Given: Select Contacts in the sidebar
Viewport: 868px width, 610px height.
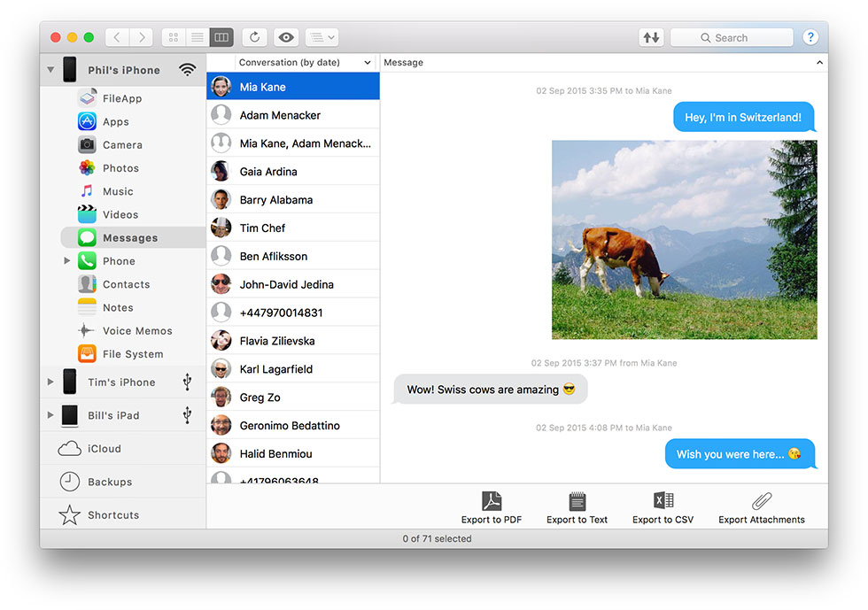Looking at the screenshot, I should coord(126,284).
